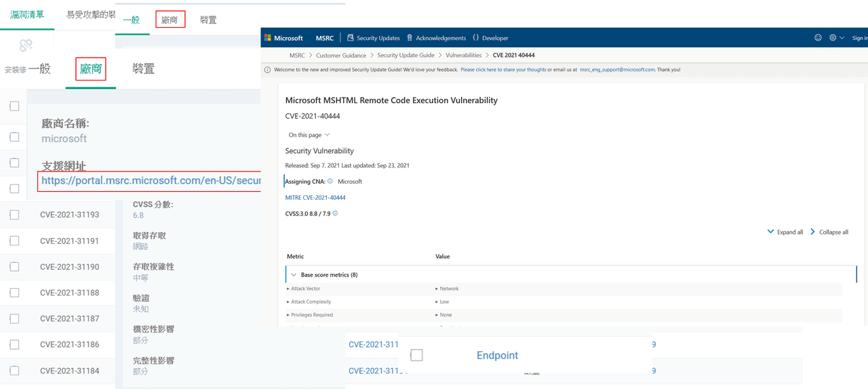Screen dimensions: 868x389
Task: Toggle the CVE-2021-31188 checkbox
Action: click(x=14, y=293)
